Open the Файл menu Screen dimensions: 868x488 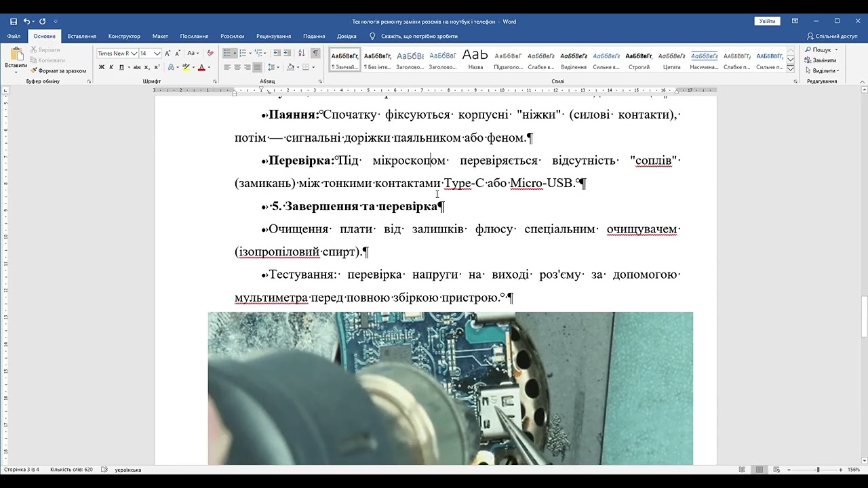(14, 36)
